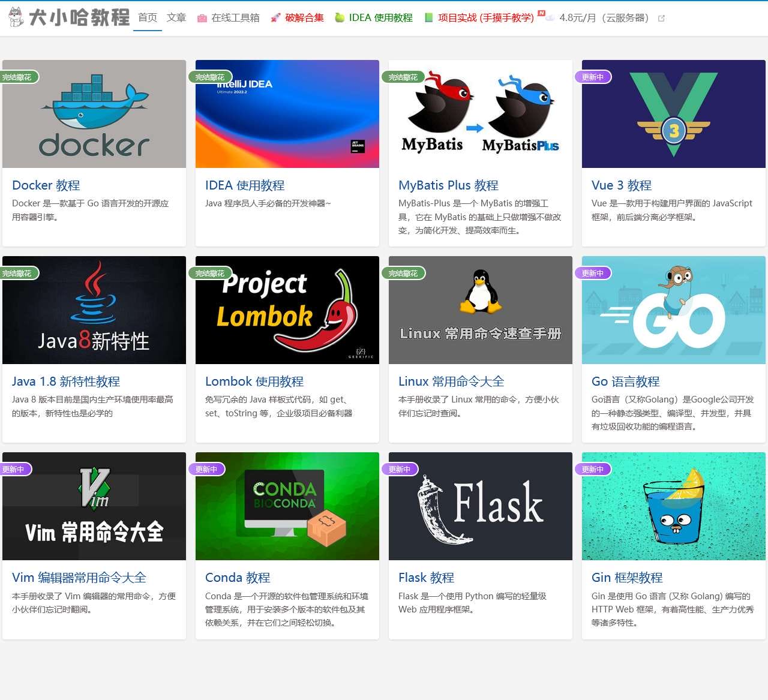Click the Conda 软件包管理系统 description text

(287, 609)
